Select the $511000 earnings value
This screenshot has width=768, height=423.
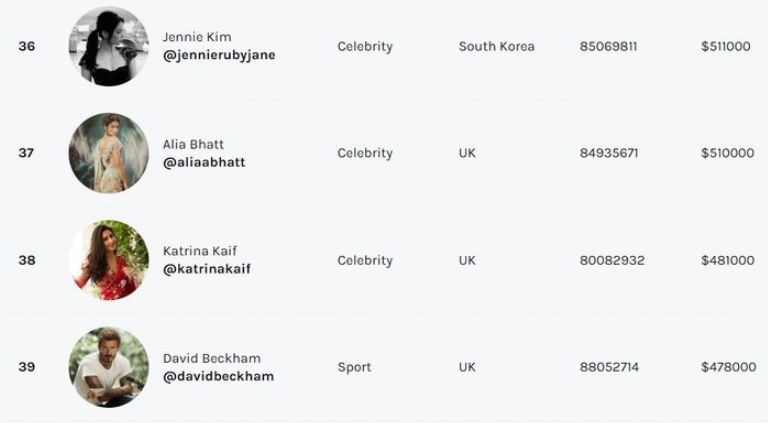coord(726,47)
